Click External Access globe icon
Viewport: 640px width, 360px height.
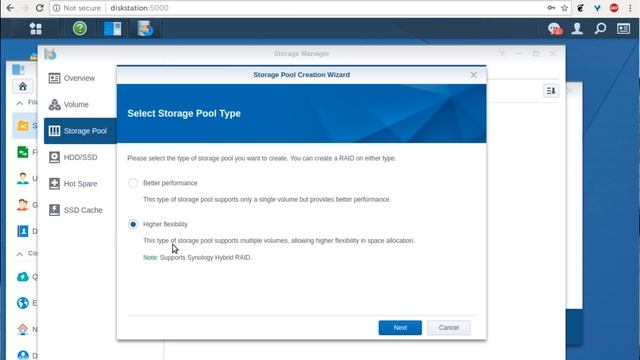pos(23,303)
